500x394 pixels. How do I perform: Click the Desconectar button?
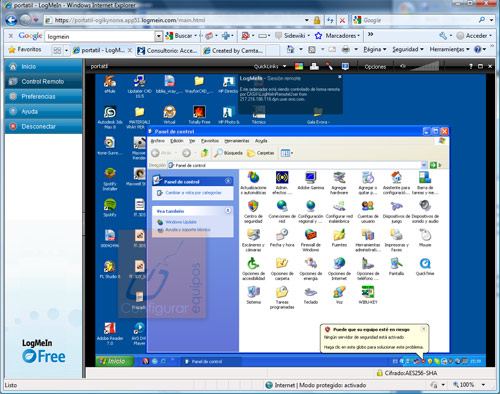[44, 126]
